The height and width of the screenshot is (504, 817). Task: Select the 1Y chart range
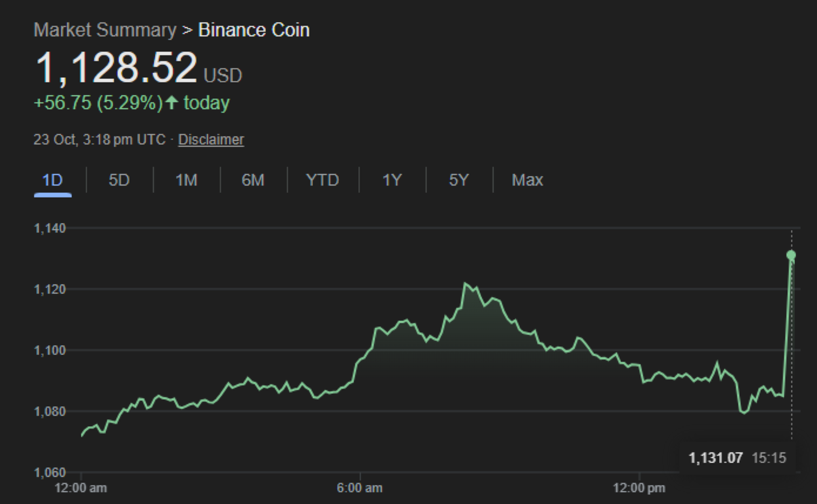[391, 180]
